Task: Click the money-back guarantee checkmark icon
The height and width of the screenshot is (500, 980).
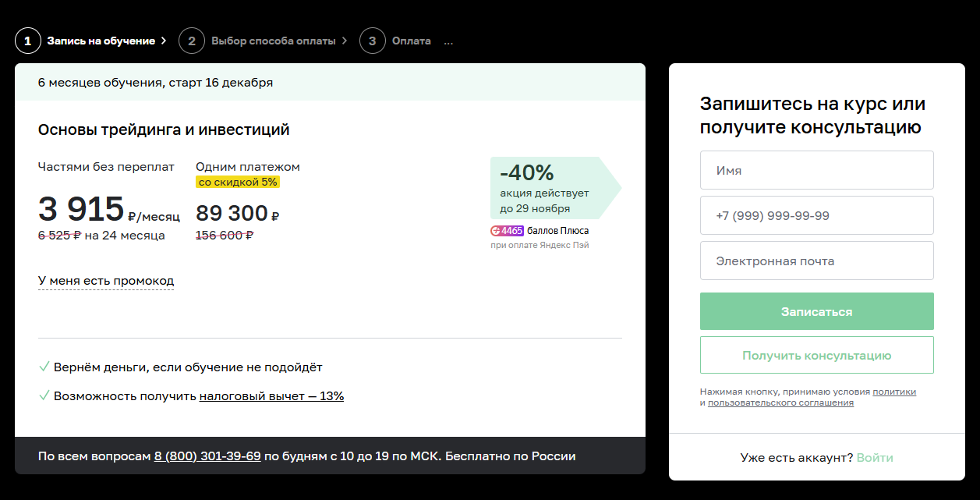Action: click(x=44, y=367)
